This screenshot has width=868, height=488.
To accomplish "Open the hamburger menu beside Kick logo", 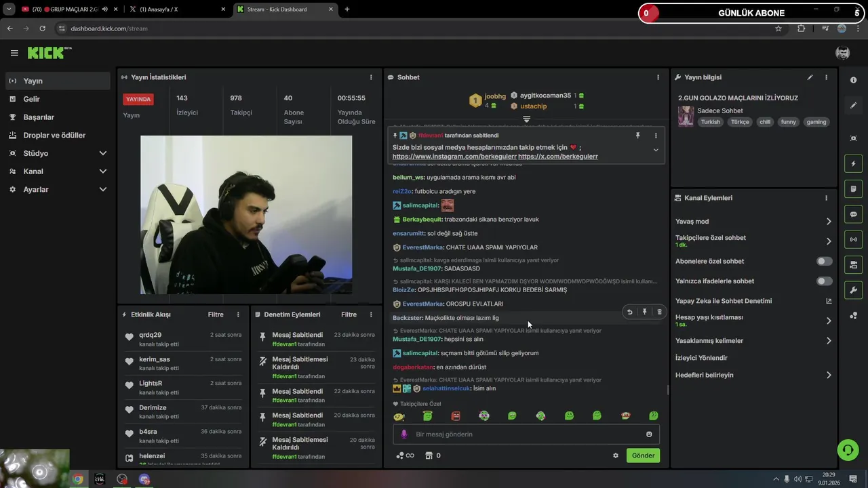I will pos(14,53).
